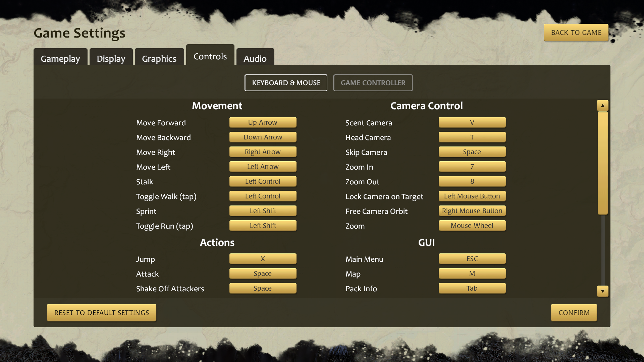Click the vertical scrollbar thumb
644x362 pixels.
[x=602, y=163]
